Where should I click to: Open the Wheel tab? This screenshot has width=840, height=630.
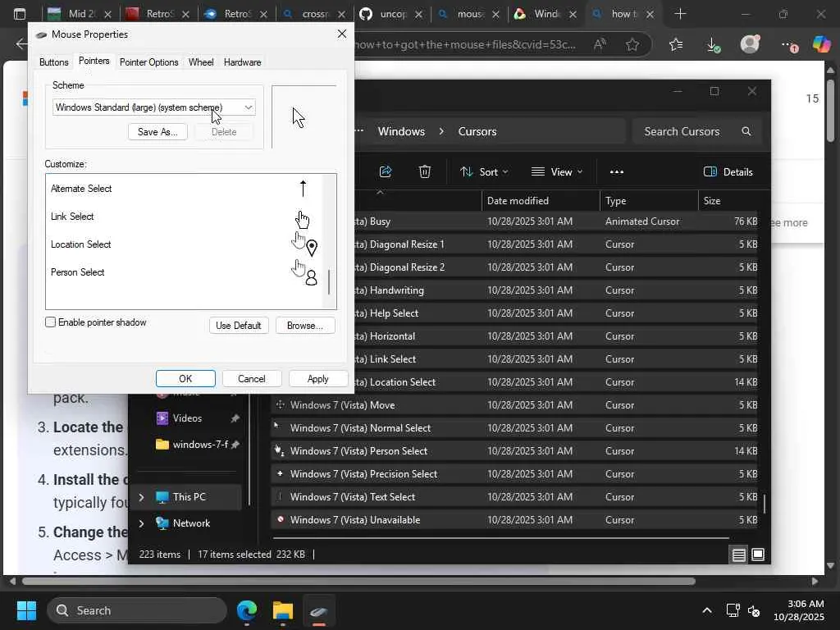201,62
